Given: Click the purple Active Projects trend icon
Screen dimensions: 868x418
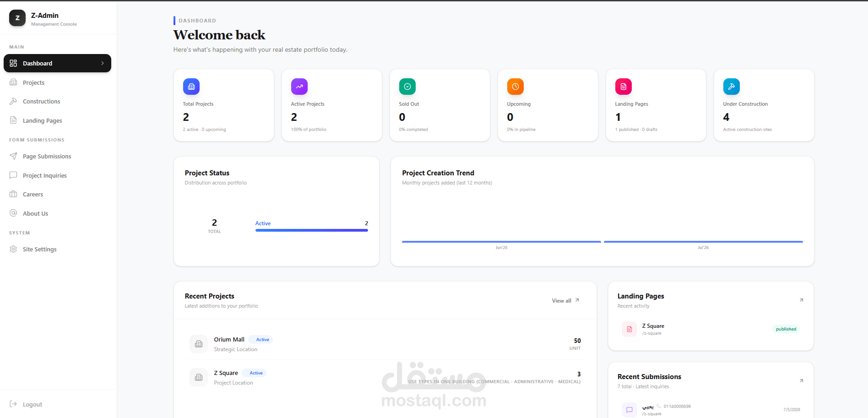Looking at the screenshot, I should point(299,87).
